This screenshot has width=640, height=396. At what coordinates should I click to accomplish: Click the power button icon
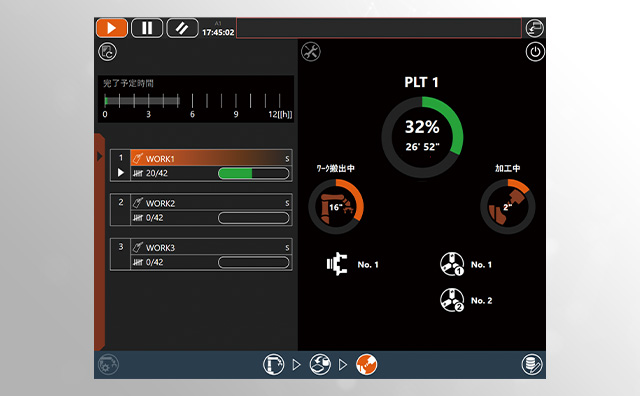[535, 52]
